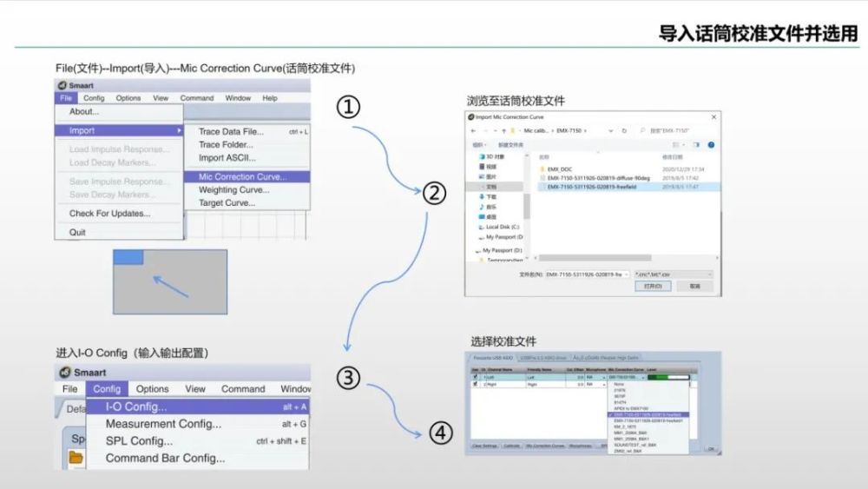This screenshot has width=868, height=489.
Task: Open the file type filter dropdown
Action: coord(674,274)
